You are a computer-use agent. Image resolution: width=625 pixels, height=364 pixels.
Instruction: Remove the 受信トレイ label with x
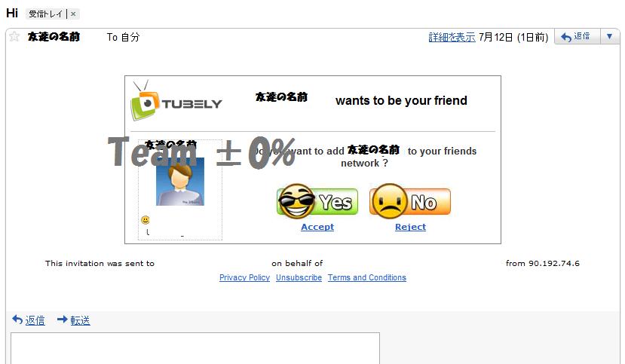click(73, 14)
